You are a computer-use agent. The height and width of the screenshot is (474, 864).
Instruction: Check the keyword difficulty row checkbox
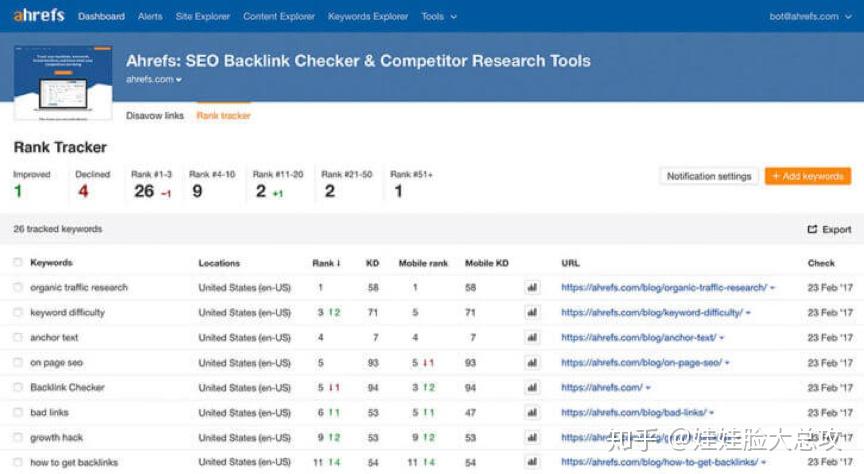[18, 313]
